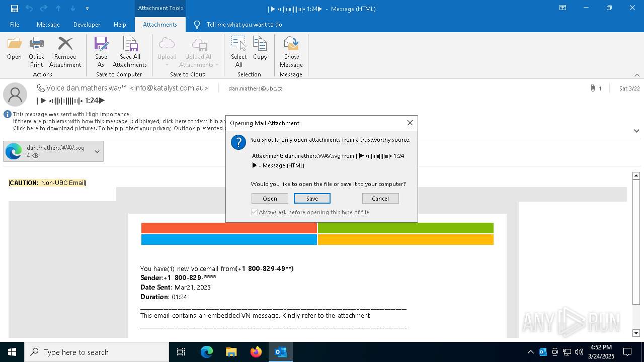The width and height of the screenshot is (644, 362).
Task: Select the Attachments tab
Action: coord(160,25)
